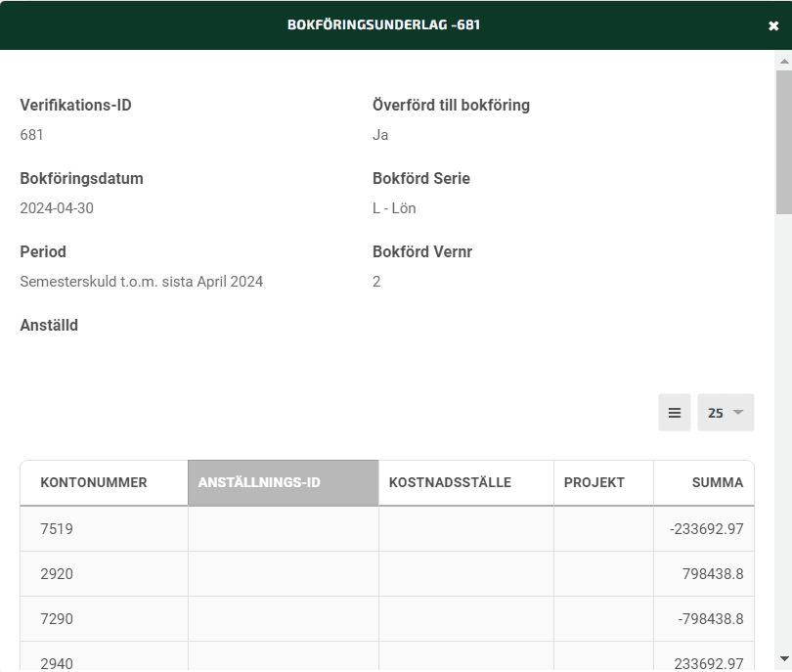Select the account 2920 cell
The image size is (792, 672).
click(x=57, y=574)
